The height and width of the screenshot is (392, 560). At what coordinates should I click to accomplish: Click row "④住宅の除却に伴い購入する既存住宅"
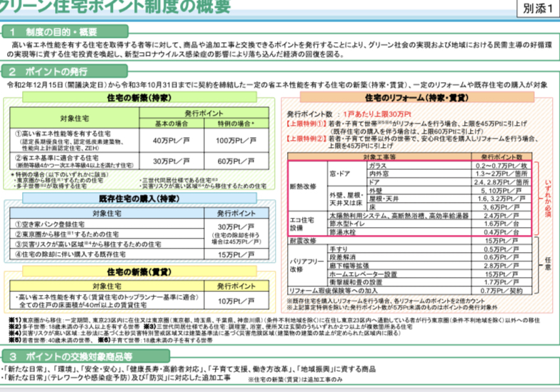107,254
